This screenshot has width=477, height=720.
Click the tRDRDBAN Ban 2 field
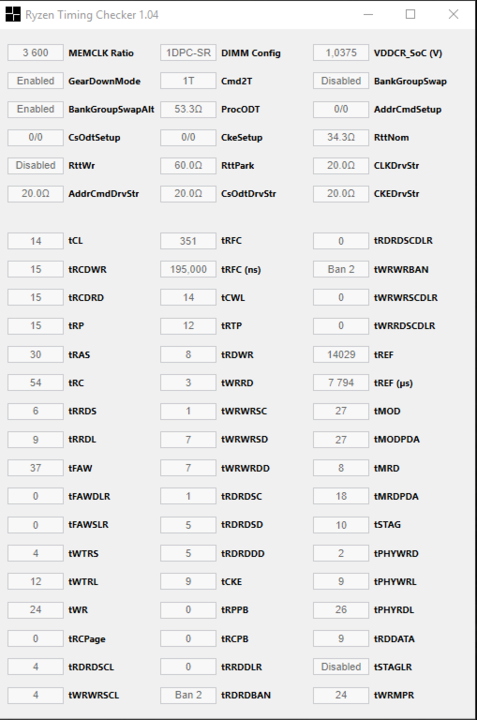coord(188,695)
